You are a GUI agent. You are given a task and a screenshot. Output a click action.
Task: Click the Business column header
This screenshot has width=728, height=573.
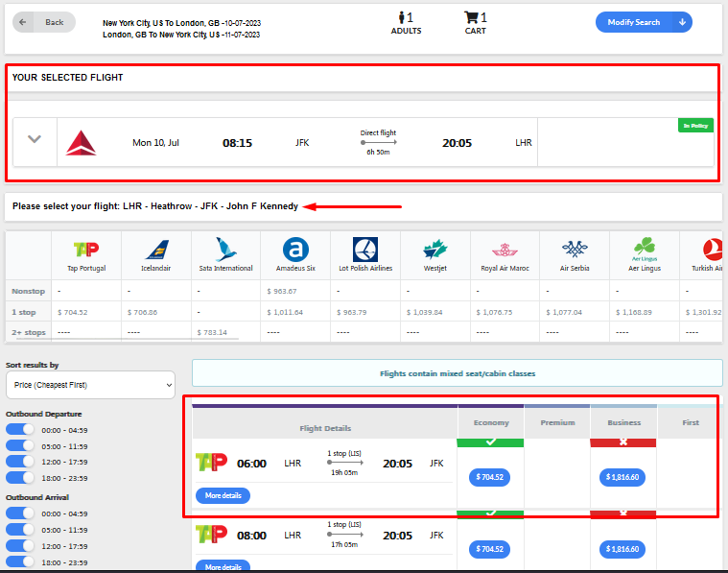623,423
